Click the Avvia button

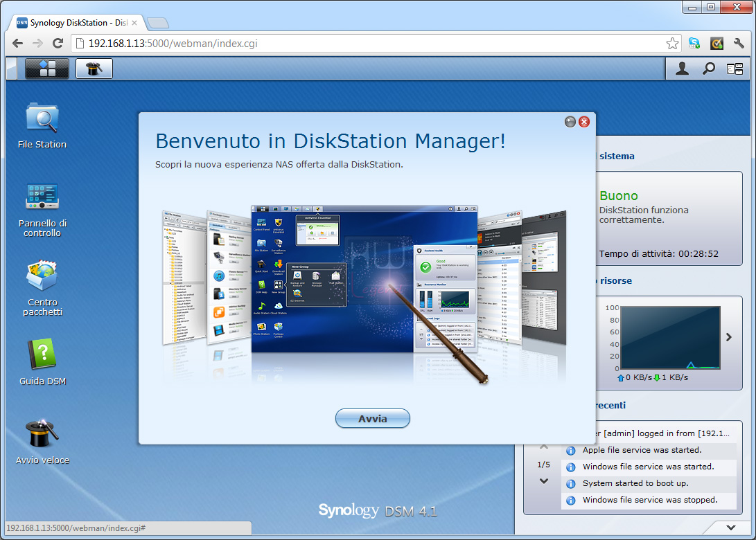click(373, 419)
